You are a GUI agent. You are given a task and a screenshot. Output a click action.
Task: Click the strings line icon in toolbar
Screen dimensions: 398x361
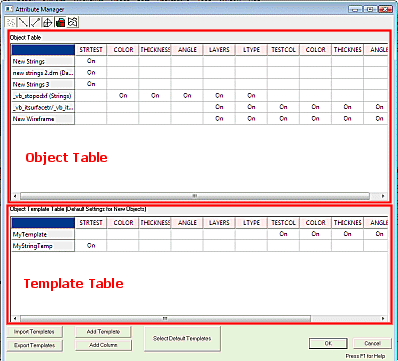click(x=23, y=22)
